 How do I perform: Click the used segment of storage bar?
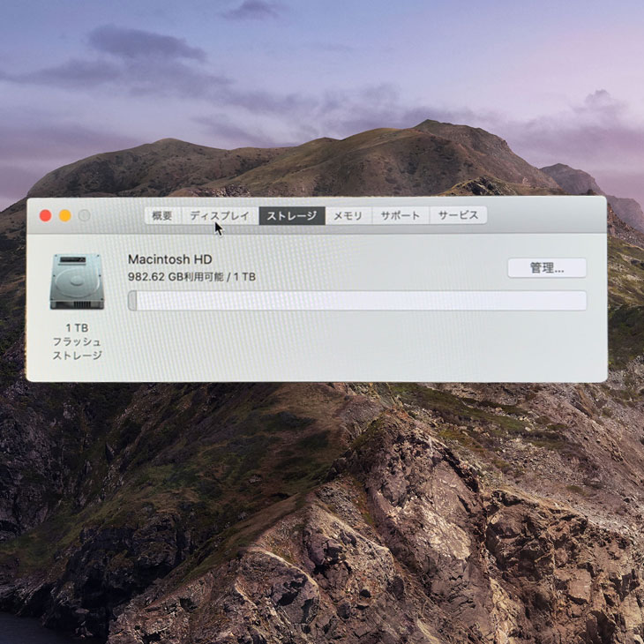click(132, 301)
